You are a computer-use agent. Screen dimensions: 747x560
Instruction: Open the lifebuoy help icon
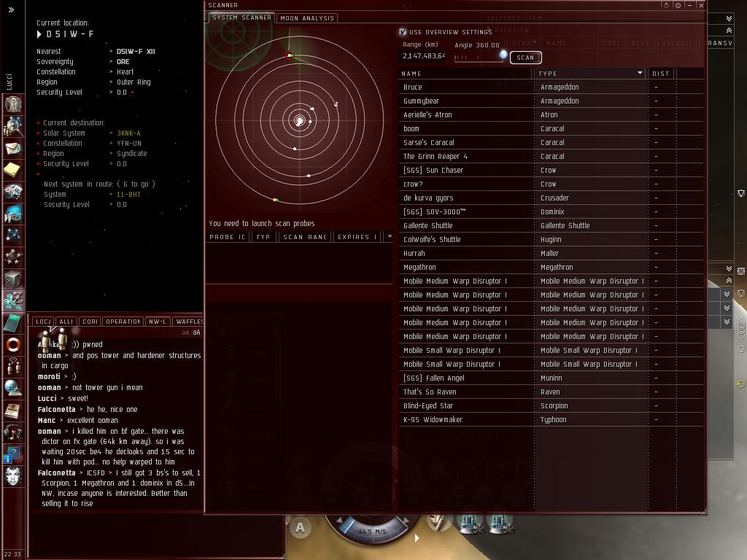tap(13, 345)
